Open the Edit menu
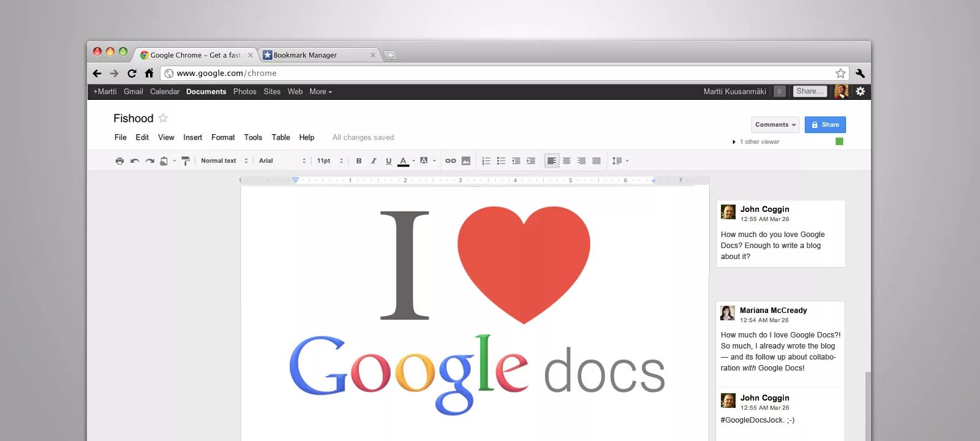The image size is (980, 441). pyautogui.click(x=142, y=138)
